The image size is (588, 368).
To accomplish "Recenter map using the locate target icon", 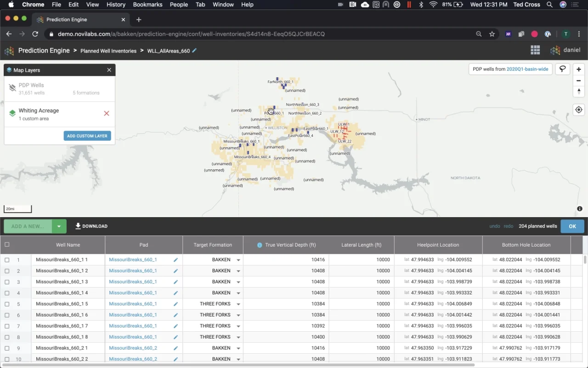I will [x=579, y=110].
